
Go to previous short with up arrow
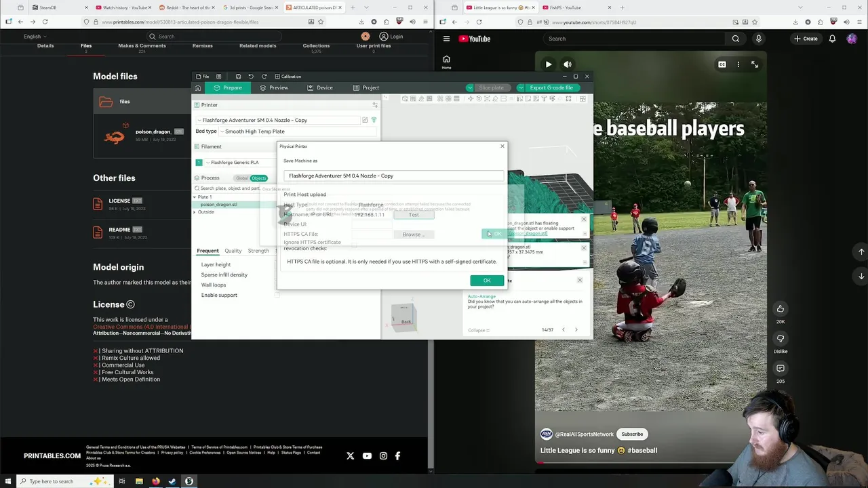861,251
